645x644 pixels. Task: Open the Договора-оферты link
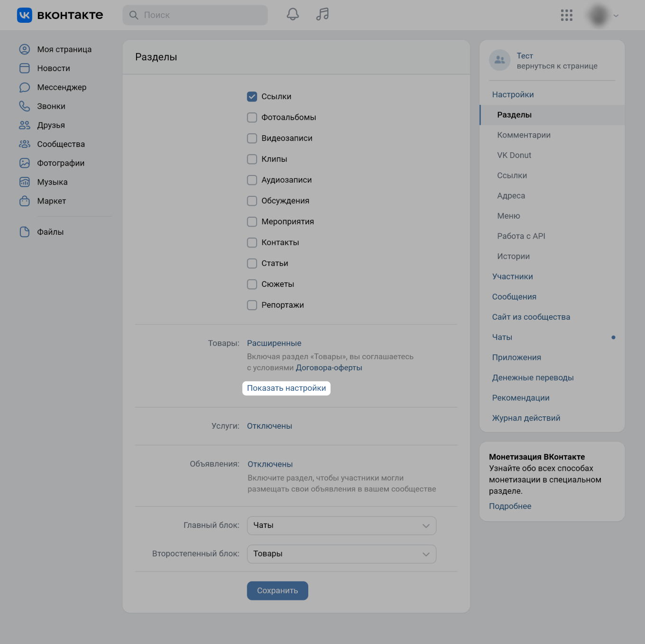[329, 368]
